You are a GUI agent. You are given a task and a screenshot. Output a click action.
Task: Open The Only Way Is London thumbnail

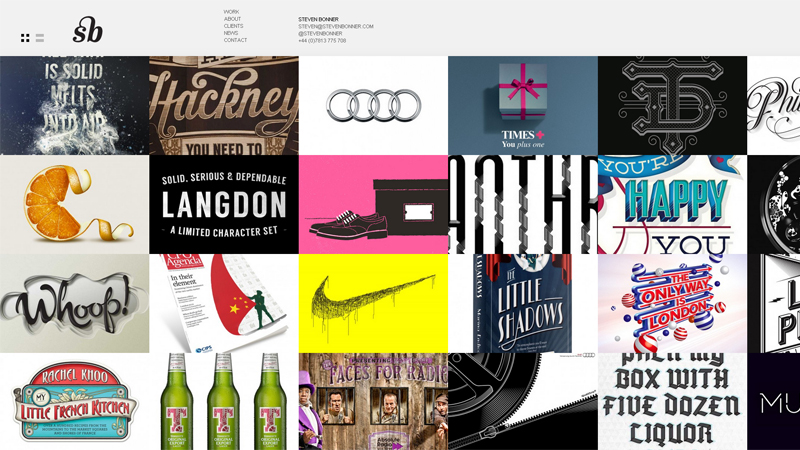[x=672, y=304]
